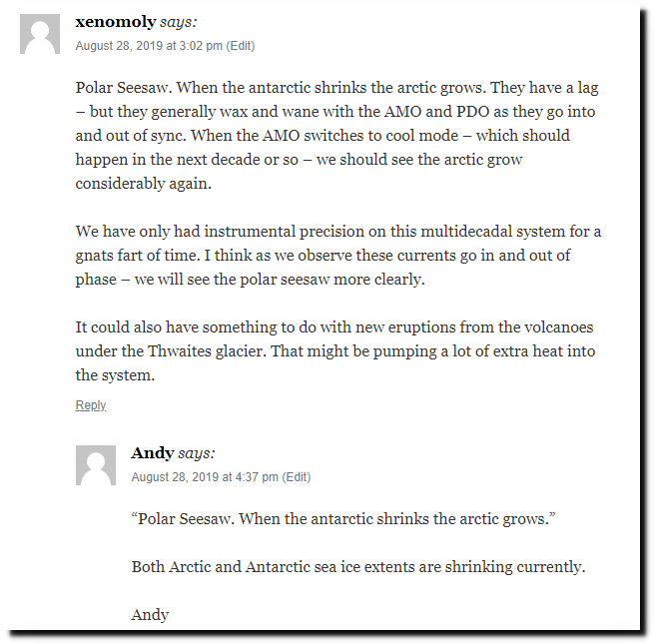The height and width of the screenshot is (644, 654).
Task: Click the 'Both Arctic and Antarctic sea ice' sentence
Action: [358, 567]
